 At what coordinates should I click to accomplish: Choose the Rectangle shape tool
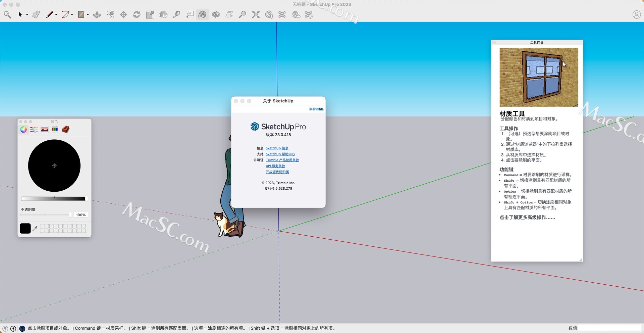click(81, 14)
